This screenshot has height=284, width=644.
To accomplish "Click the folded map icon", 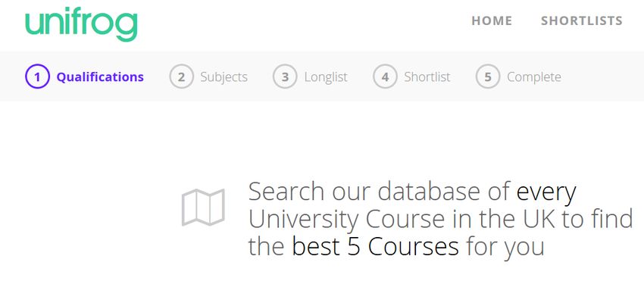I will click(203, 208).
